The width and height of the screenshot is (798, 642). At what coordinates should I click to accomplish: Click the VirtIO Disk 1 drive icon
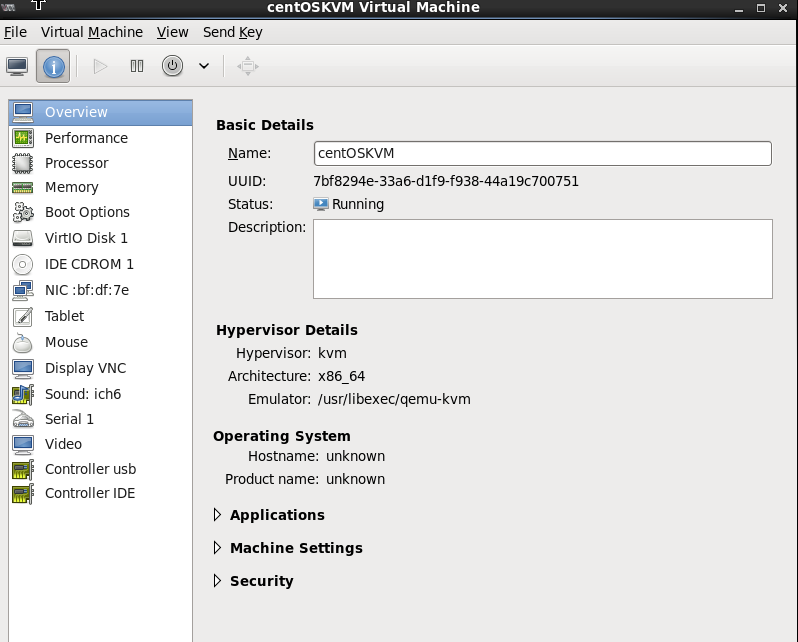click(x=23, y=238)
